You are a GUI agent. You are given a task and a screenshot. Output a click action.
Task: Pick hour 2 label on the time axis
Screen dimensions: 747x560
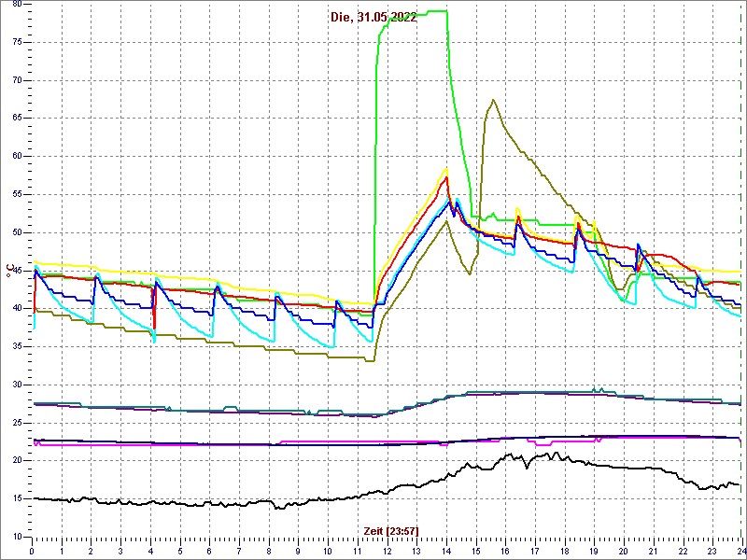(91, 552)
